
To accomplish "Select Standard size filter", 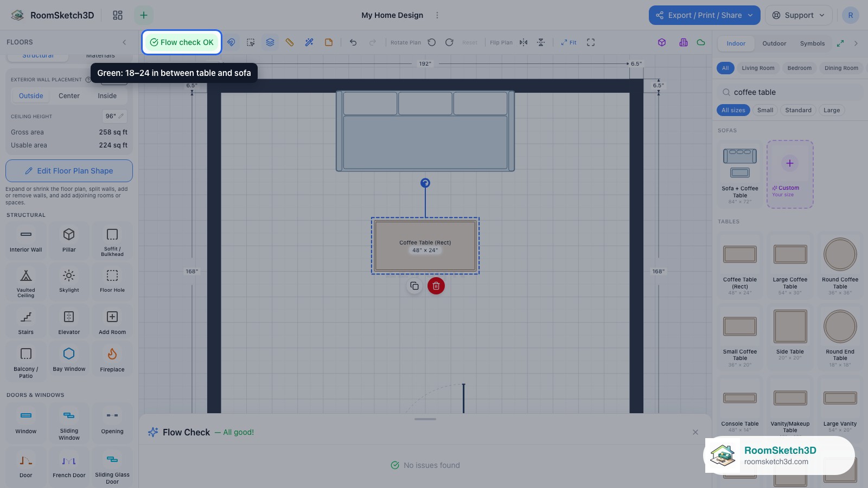I will pos(799,110).
